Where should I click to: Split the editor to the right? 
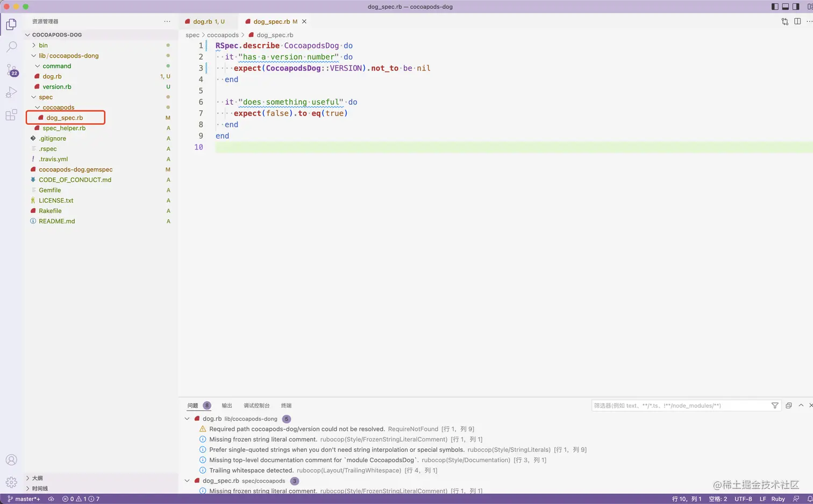[x=797, y=21]
